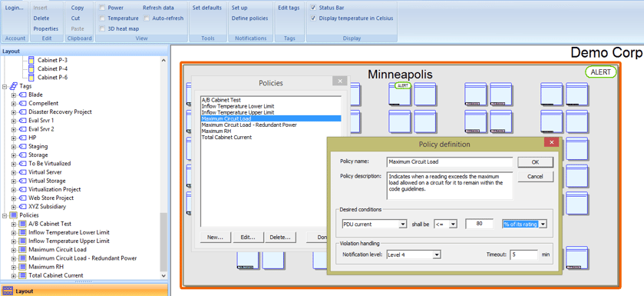Click Edit tags in the Tags group
This screenshot has height=296, width=644.
(289, 8)
